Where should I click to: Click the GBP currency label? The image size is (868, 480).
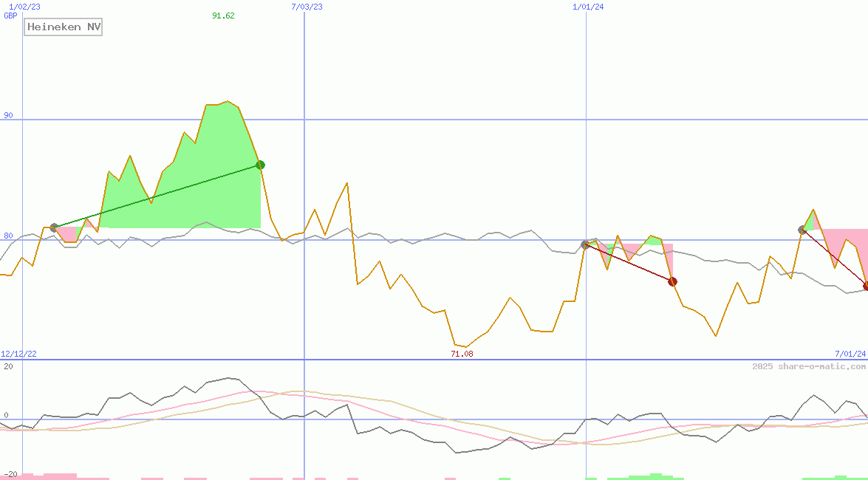point(10,16)
